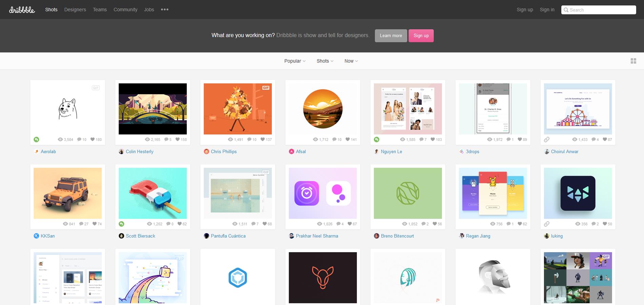Click the 3drops avatar icon
The height and width of the screenshot is (305, 644).
click(462, 151)
